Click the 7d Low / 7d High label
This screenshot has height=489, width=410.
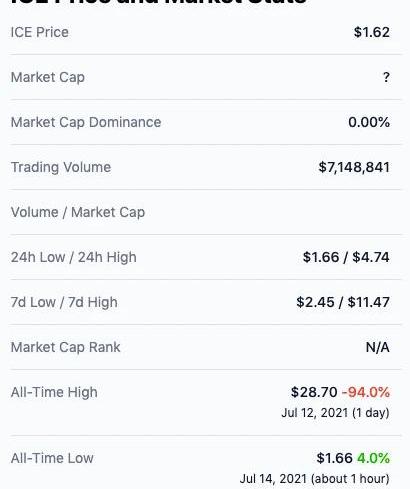pyautogui.click(x=64, y=302)
